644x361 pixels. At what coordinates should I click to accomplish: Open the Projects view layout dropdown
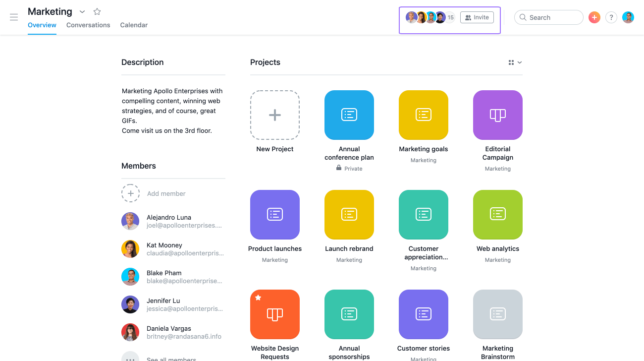(514, 62)
